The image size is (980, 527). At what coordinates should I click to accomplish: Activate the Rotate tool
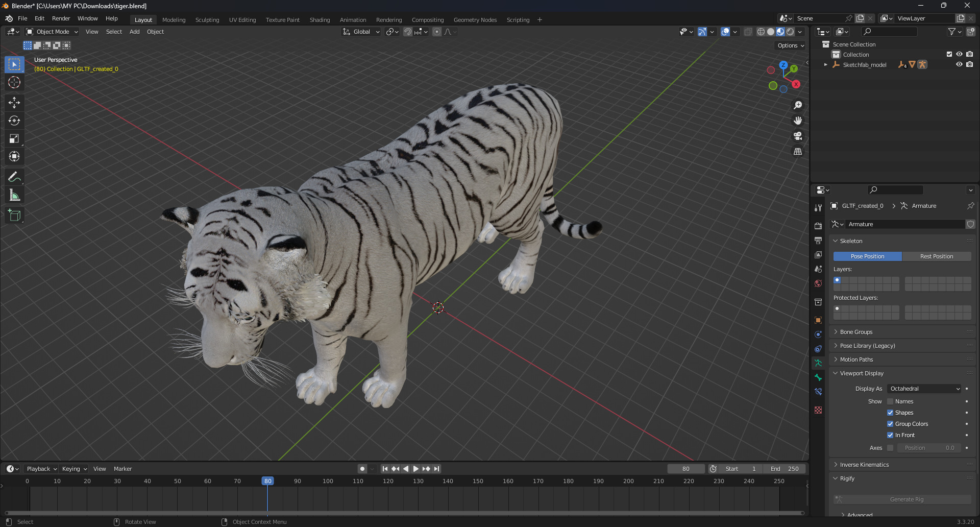coord(14,121)
